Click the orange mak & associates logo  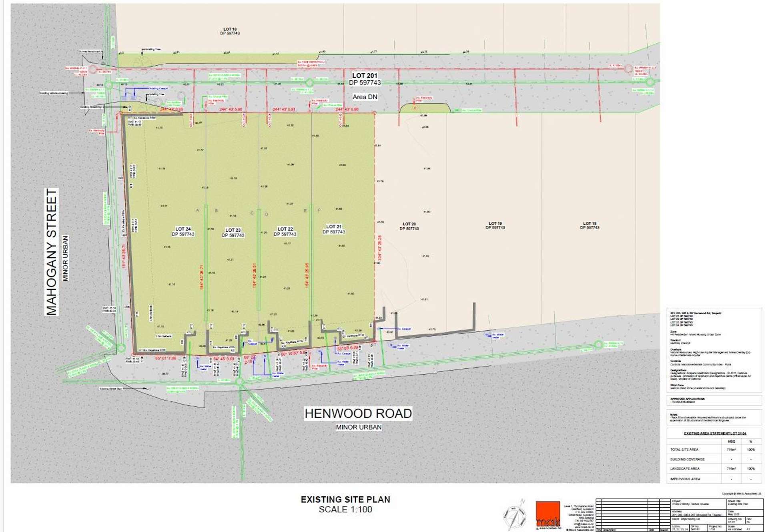[547, 515]
